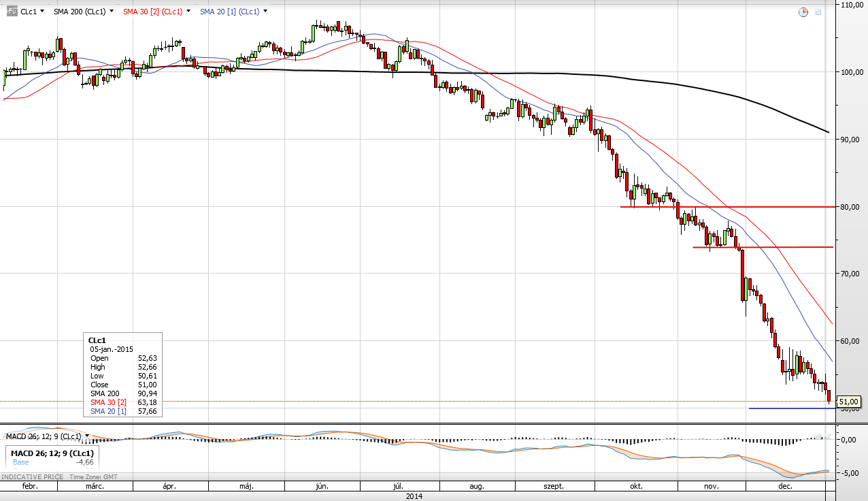This screenshot has width=868, height=501.
Task: Click the 110,00 price axis label
Action: point(852,5)
